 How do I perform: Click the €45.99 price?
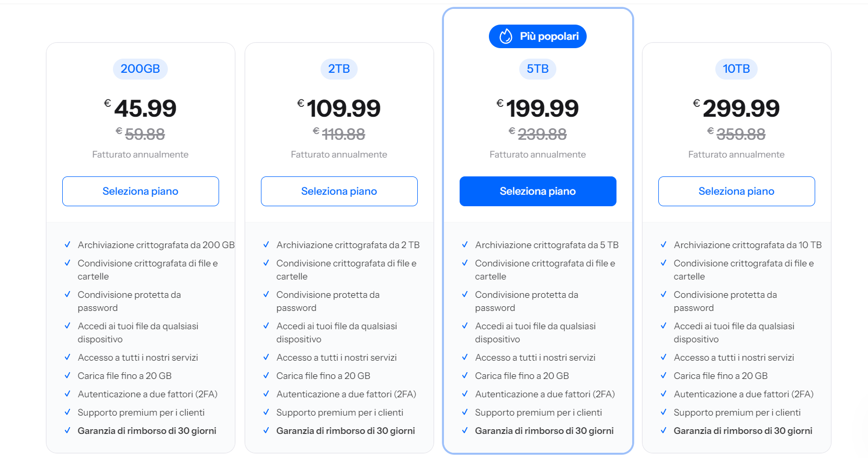point(145,108)
